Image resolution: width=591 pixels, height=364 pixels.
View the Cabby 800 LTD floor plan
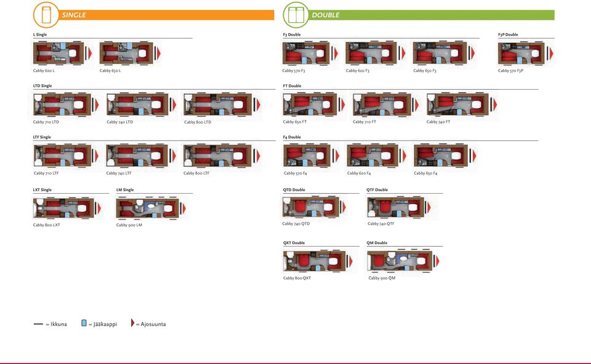click(222, 105)
